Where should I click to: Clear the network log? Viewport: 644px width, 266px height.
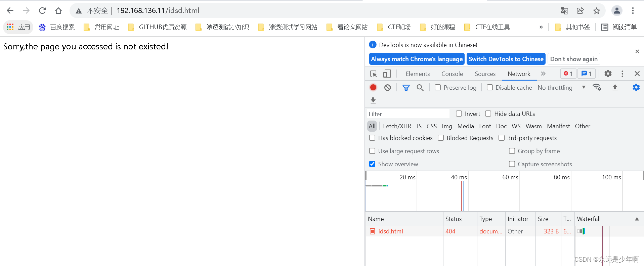388,88
